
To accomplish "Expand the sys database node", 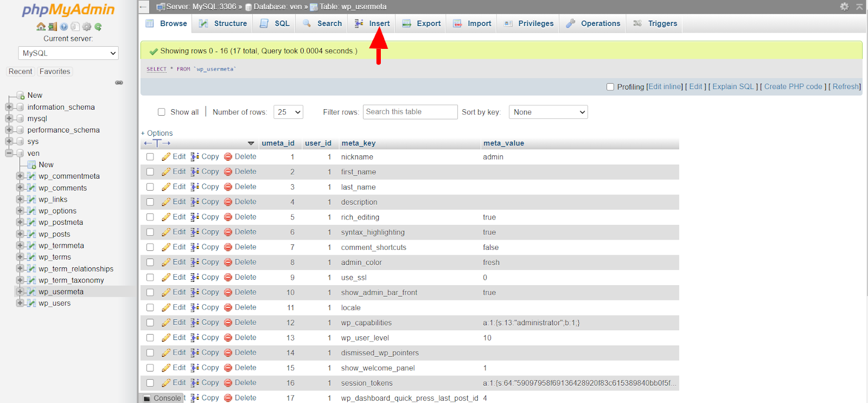I will point(9,141).
